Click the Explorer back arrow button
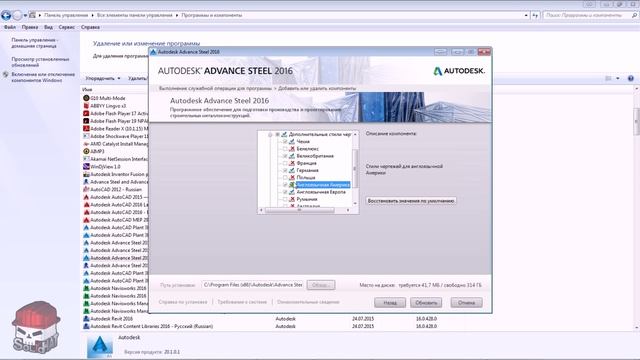 click(6, 16)
